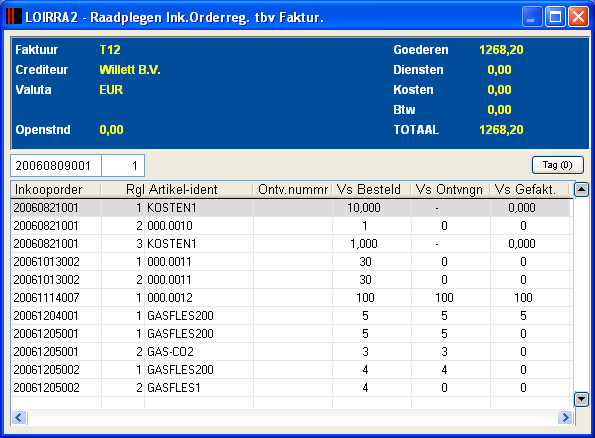This screenshot has width=595, height=438.
Task: Click the horizontal scroll right arrow
Action: pyautogui.click(x=565, y=418)
